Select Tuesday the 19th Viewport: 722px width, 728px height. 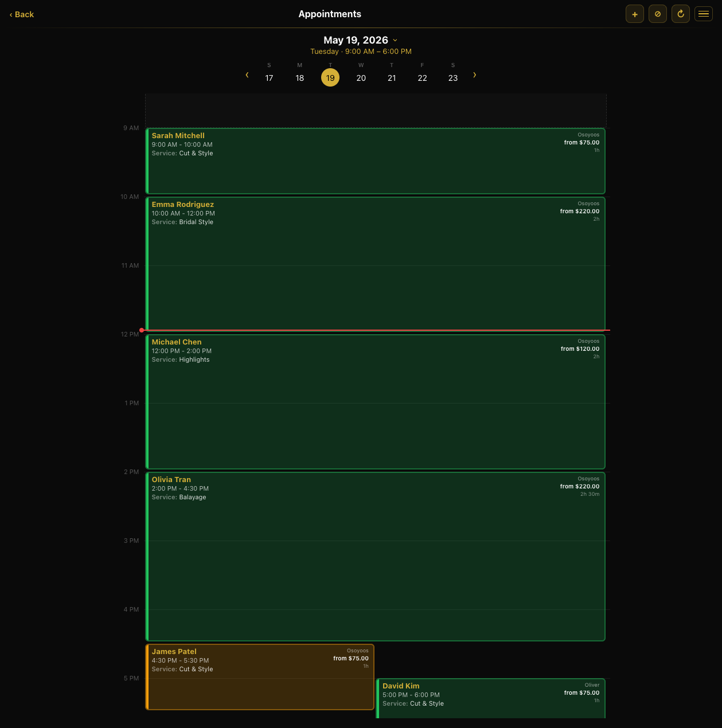point(330,77)
